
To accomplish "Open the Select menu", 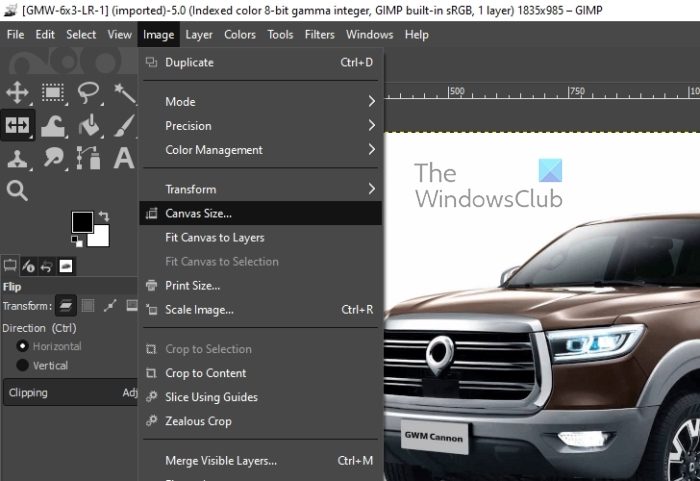I will point(81,34).
